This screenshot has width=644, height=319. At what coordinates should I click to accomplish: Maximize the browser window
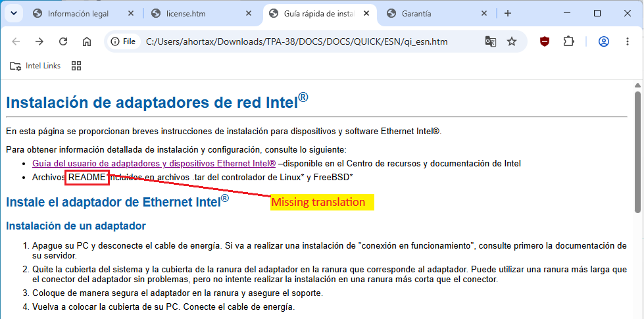click(x=597, y=14)
